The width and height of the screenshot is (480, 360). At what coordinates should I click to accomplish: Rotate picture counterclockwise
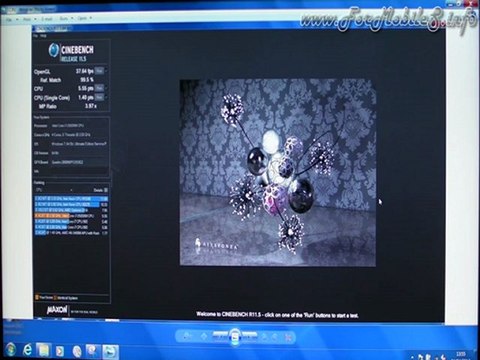coord(264,337)
